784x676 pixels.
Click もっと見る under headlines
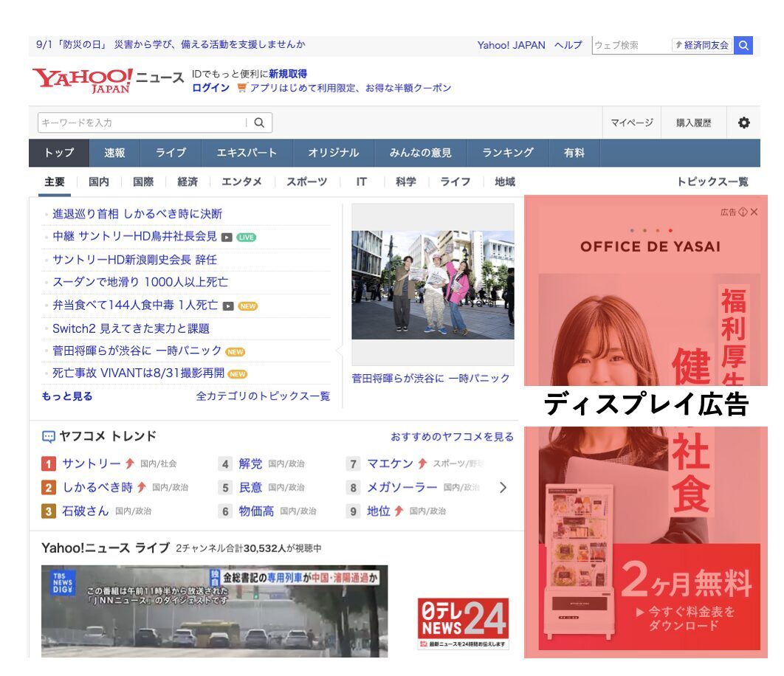point(67,396)
